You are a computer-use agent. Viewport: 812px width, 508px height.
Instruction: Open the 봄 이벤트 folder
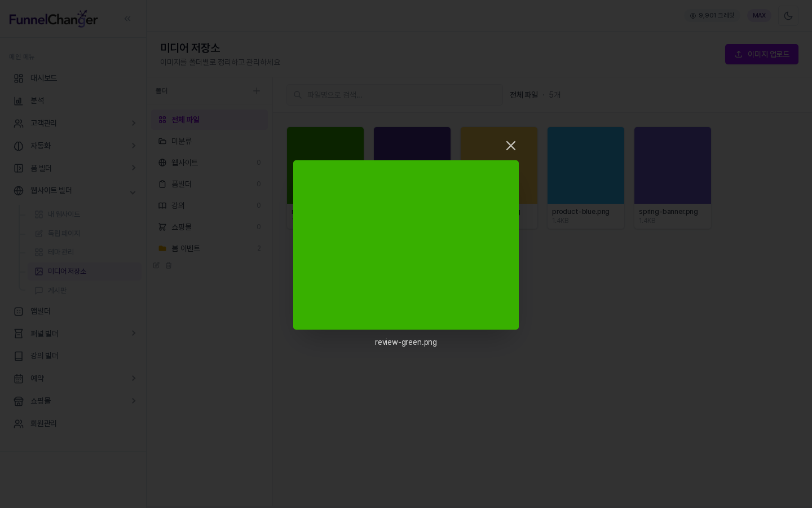click(210, 248)
